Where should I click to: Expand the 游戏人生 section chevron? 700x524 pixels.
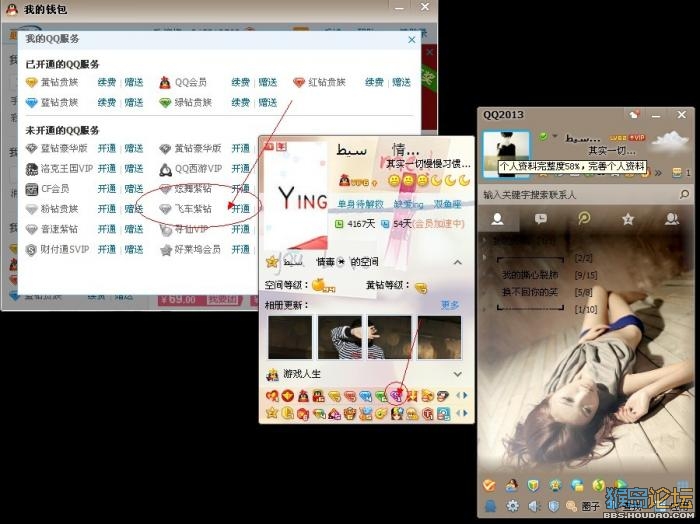point(458,374)
